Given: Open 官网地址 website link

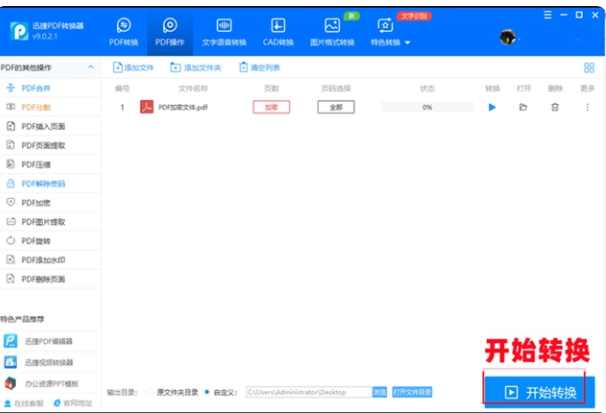Looking at the screenshot, I should tap(73, 403).
